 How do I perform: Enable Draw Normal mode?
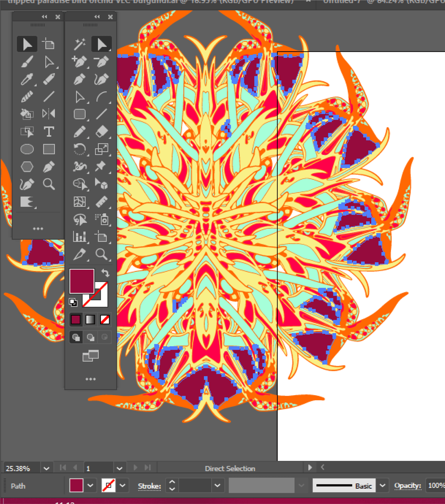point(76,337)
